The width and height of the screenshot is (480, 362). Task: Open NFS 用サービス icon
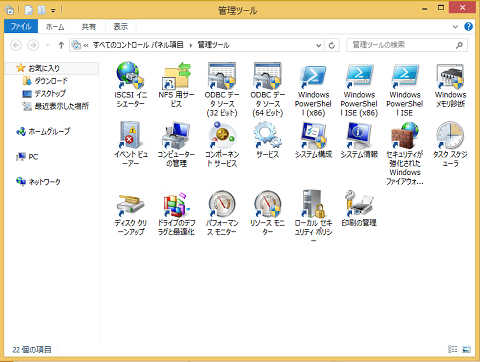[176, 84]
